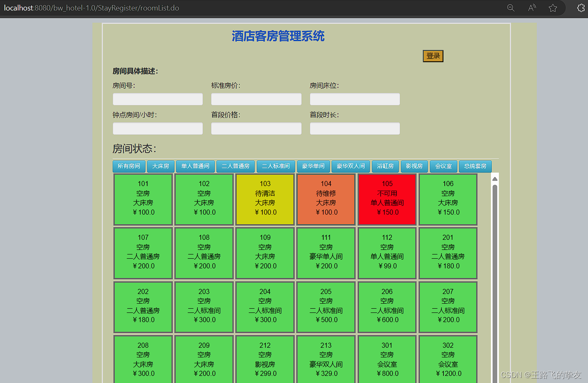Filter rooms by 单人普通间 type
This screenshot has height=383, width=588.
[x=195, y=166]
